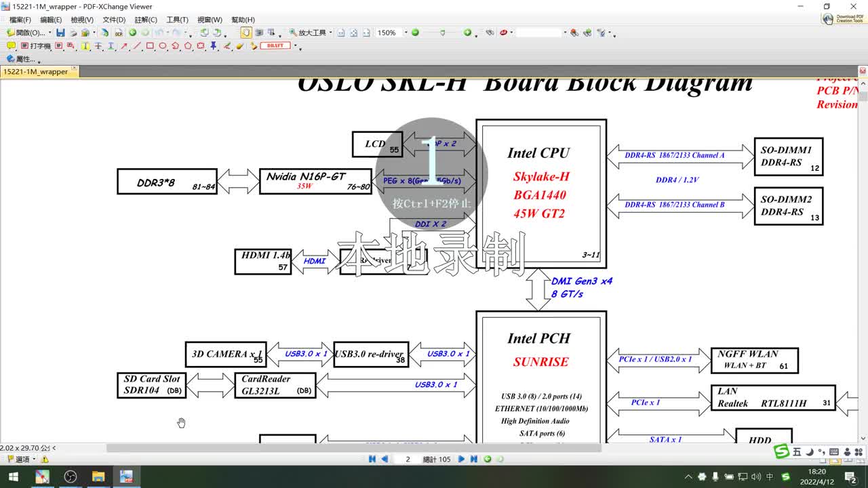Click the fit width icon
This screenshot has height=488, width=868.
click(x=366, y=33)
